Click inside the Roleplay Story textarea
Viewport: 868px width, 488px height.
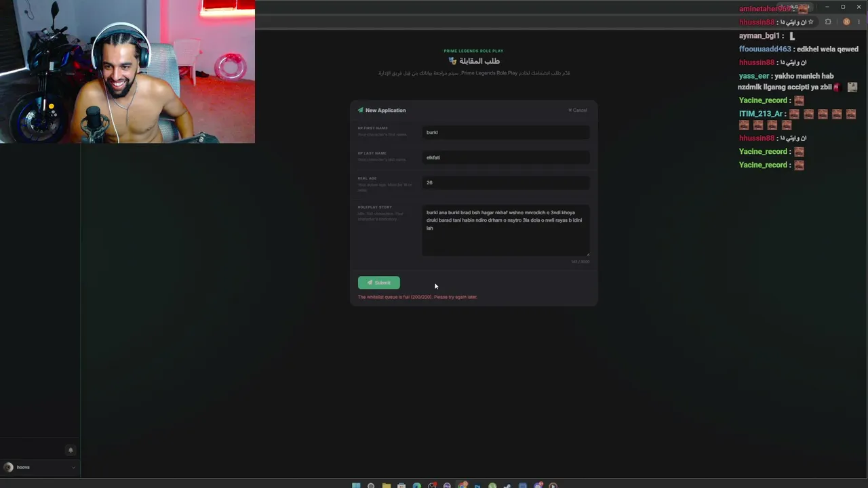506,231
